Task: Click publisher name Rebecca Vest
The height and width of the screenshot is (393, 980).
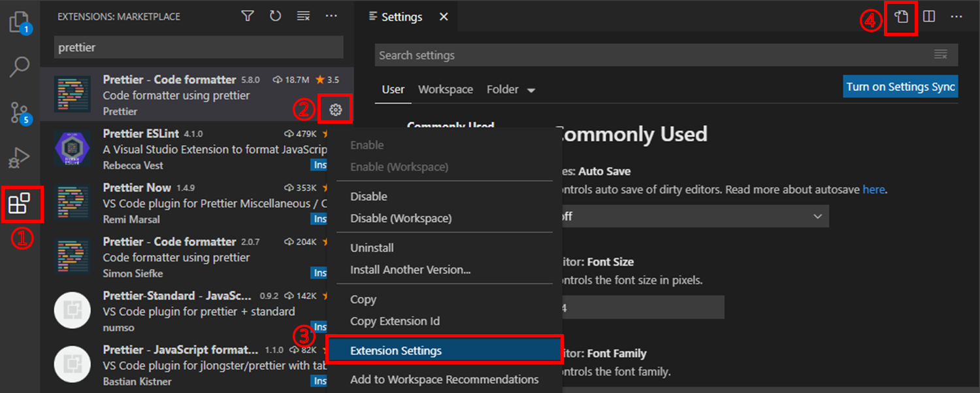Action: point(133,165)
